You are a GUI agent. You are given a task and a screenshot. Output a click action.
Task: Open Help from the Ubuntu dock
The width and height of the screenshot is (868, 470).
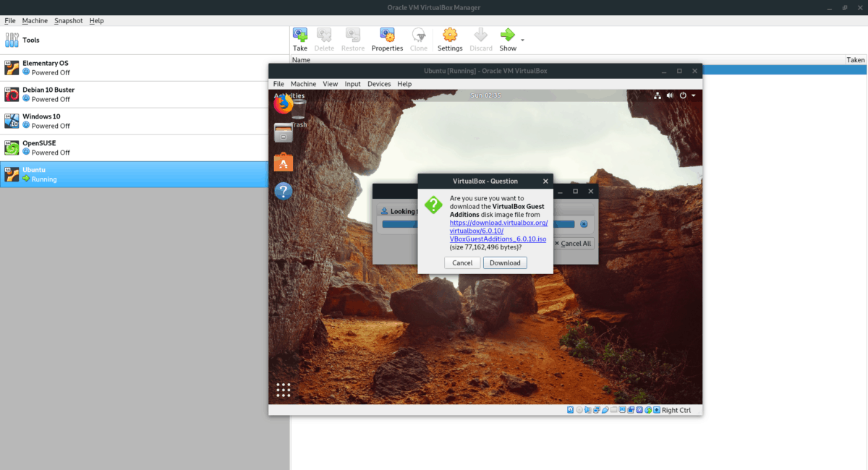(283, 192)
